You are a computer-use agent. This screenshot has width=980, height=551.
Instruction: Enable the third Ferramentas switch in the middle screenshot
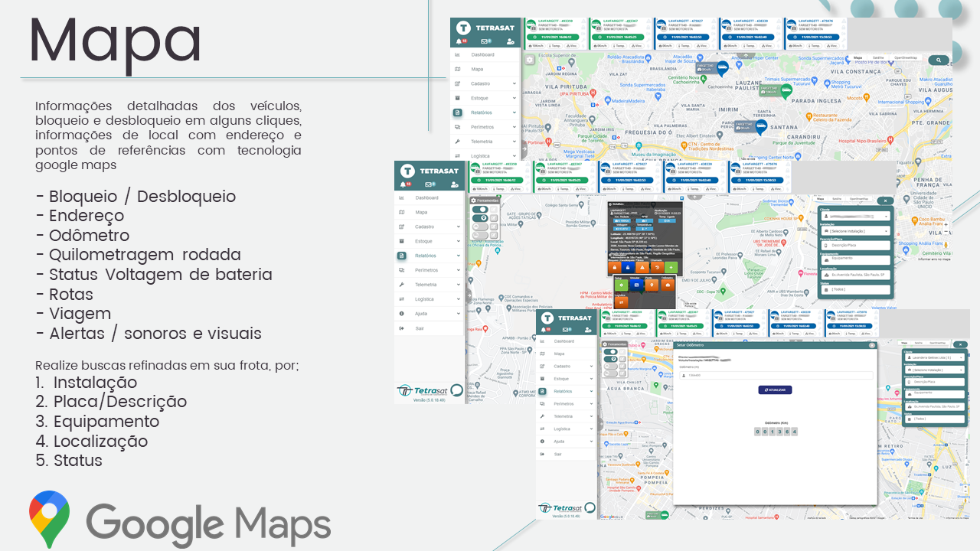point(480,227)
